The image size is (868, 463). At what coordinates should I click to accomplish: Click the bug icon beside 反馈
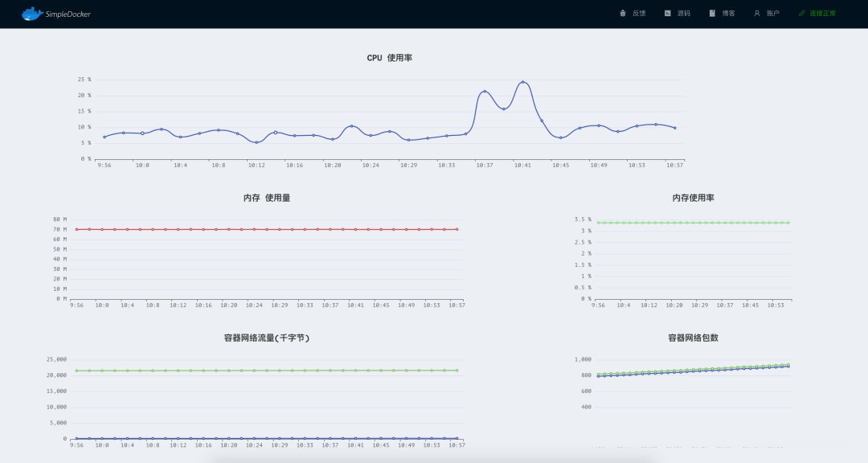[x=623, y=14]
